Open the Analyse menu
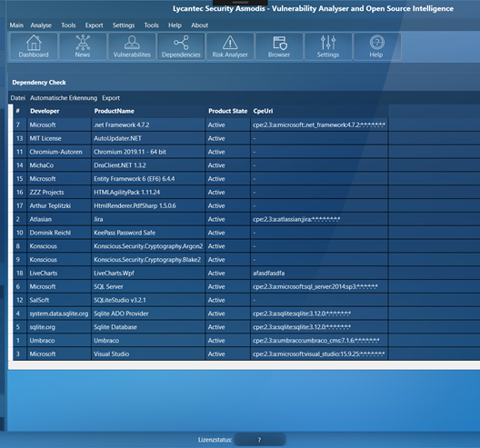Viewport: 480px width, 448px height. (41, 25)
